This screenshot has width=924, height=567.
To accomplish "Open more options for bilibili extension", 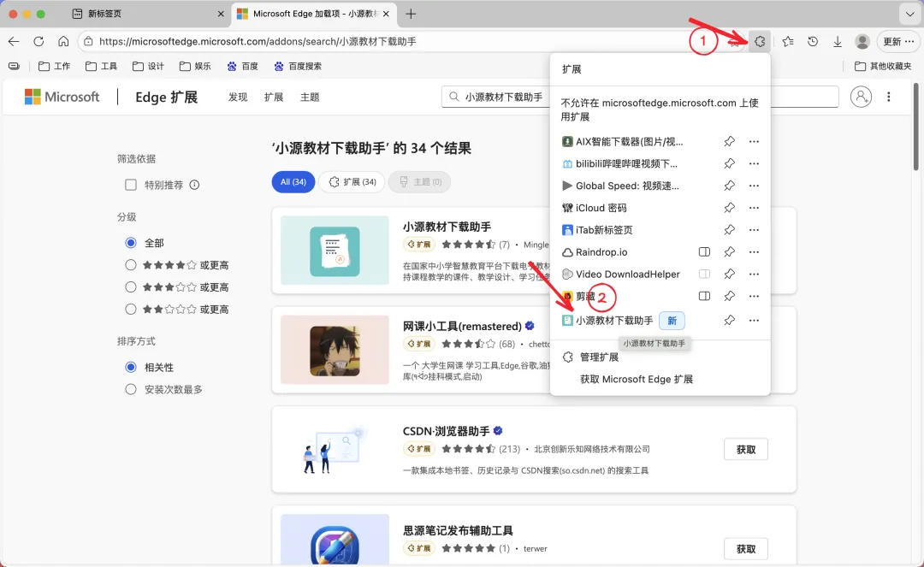I will click(x=755, y=163).
